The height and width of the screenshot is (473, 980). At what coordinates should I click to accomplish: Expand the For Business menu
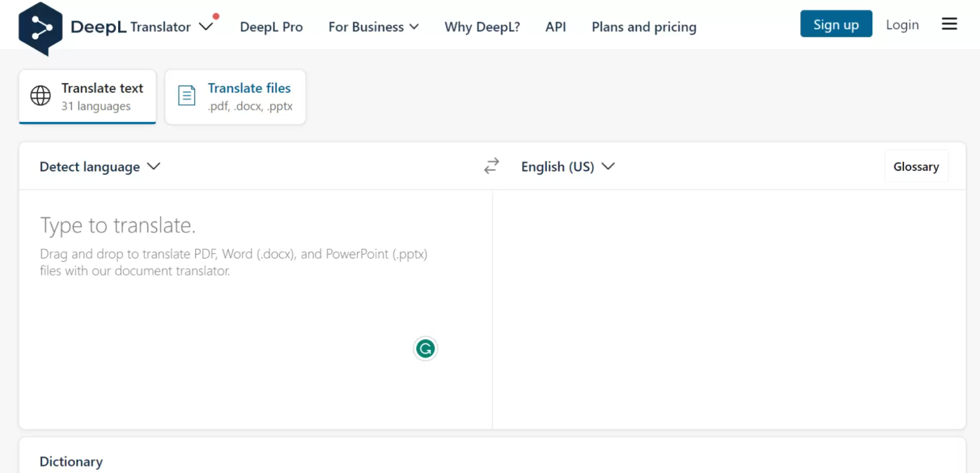[373, 27]
